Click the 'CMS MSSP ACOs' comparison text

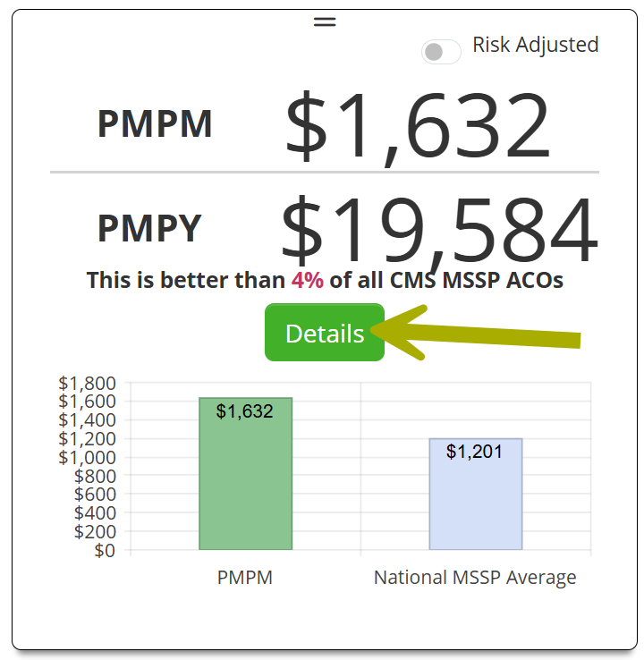[x=477, y=280]
